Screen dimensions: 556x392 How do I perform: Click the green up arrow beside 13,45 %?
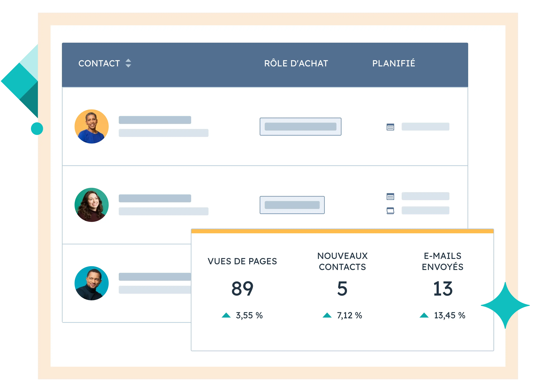(424, 315)
